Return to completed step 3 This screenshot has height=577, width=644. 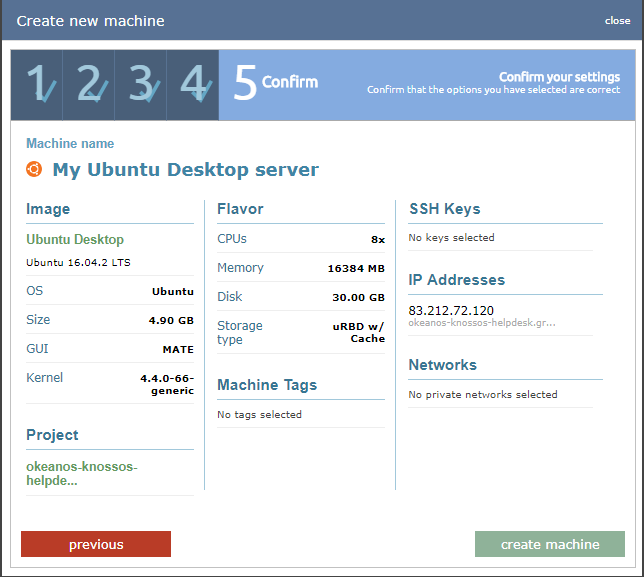pyautogui.click(x=141, y=85)
